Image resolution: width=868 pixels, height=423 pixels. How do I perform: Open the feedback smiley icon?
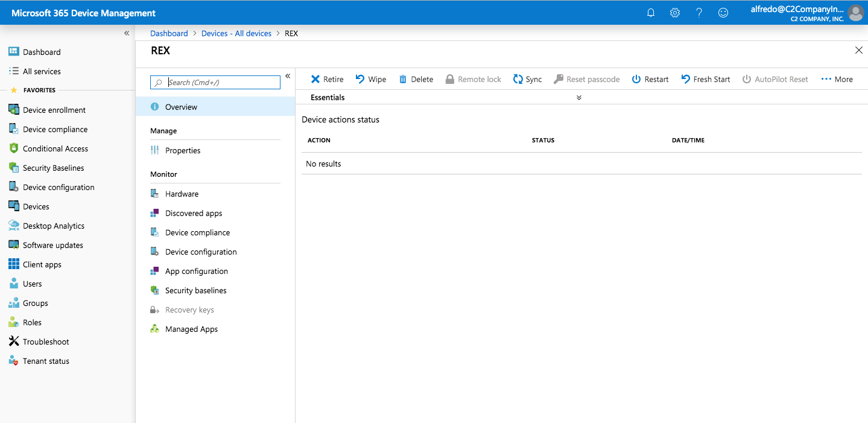click(x=723, y=13)
